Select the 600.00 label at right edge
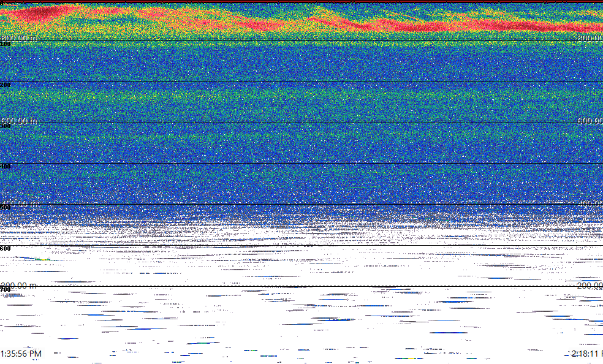603x364 pixels. click(x=590, y=121)
